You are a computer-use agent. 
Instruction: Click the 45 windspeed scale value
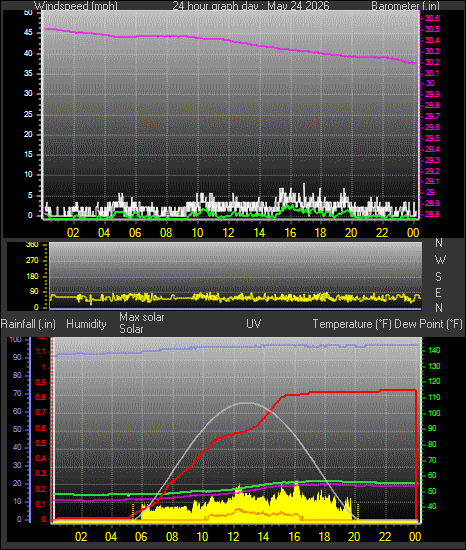(x=28, y=33)
